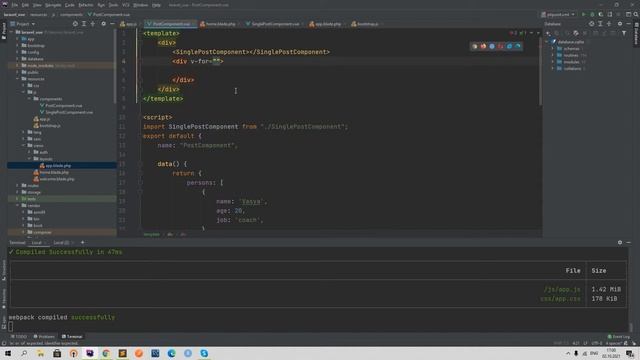Toggle the Project tool window side tab
Image resolution: width=640 pixels, height=360 pixels.
pos(4,31)
